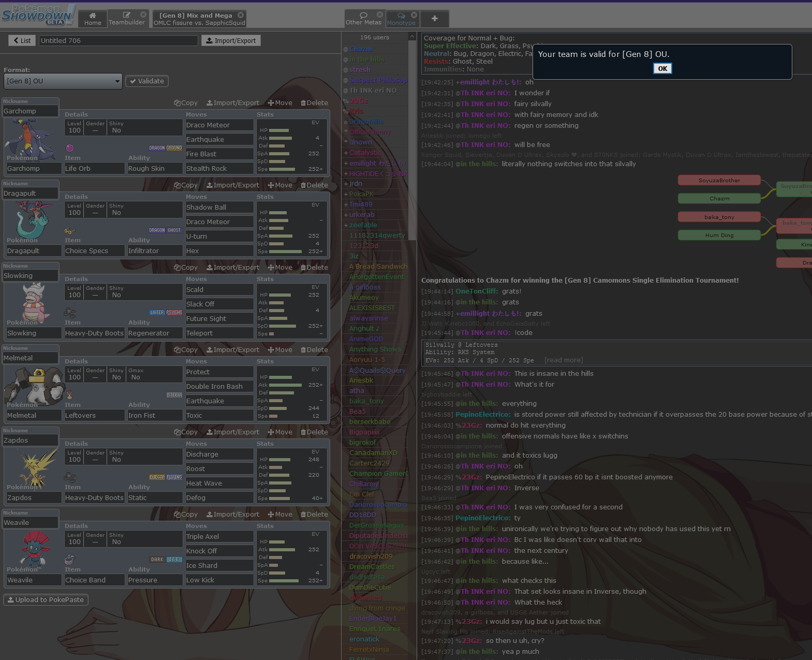This screenshot has width=812, height=660.
Task: Open the Home tab
Action: coord(93,19)
